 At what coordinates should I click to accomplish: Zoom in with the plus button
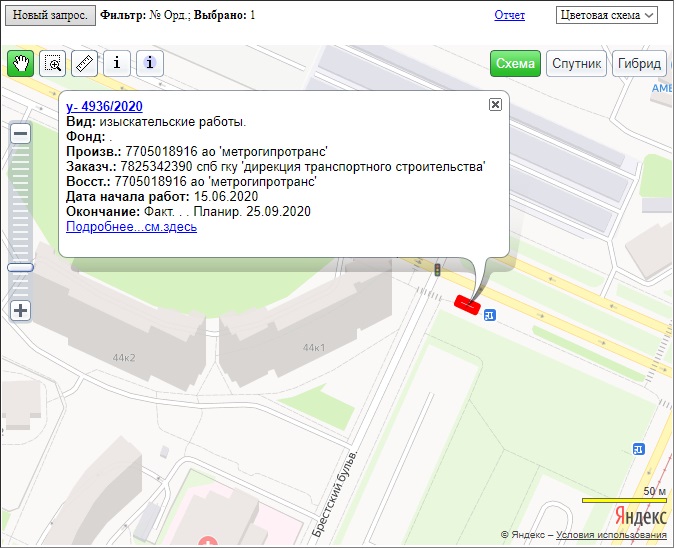[x=20, y=310]
